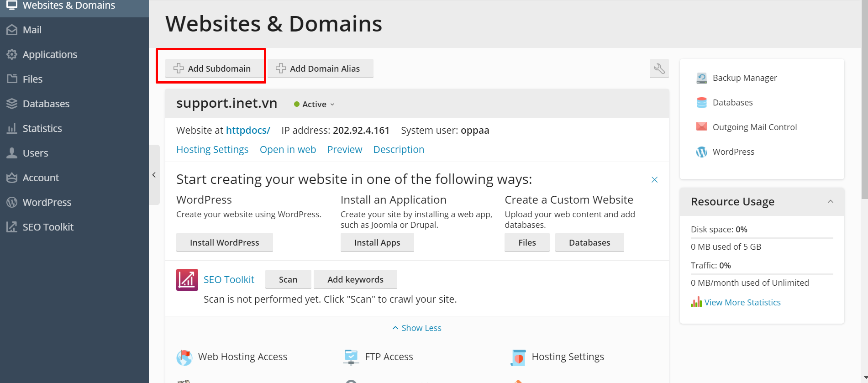Click the Add keywords button

pos(355,279)
